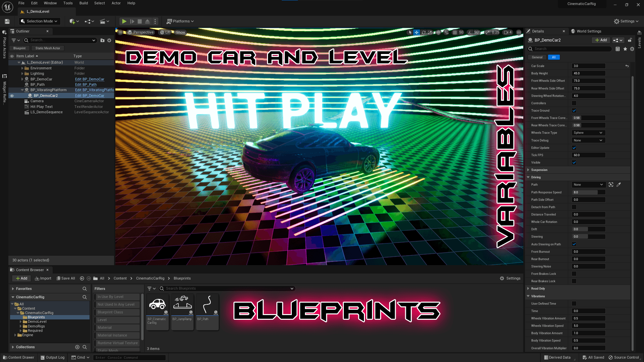Screen dimensions: 644x362
Task: Click the Edit BP_Path link
Action: pyautogui.click(x=86, y=84)
